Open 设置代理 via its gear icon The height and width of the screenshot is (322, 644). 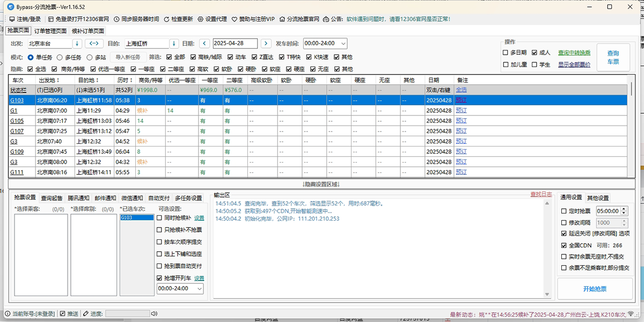click(201, 19)
